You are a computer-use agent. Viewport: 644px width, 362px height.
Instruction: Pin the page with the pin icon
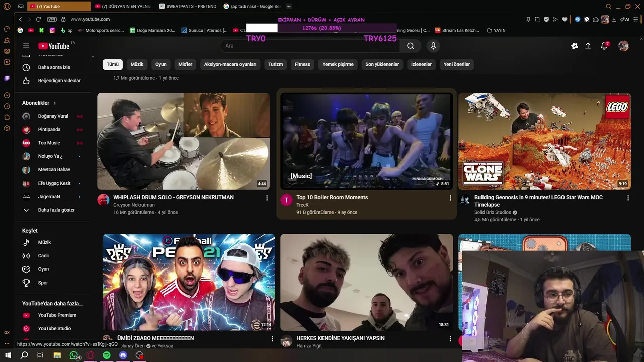(x=528, y=19)
